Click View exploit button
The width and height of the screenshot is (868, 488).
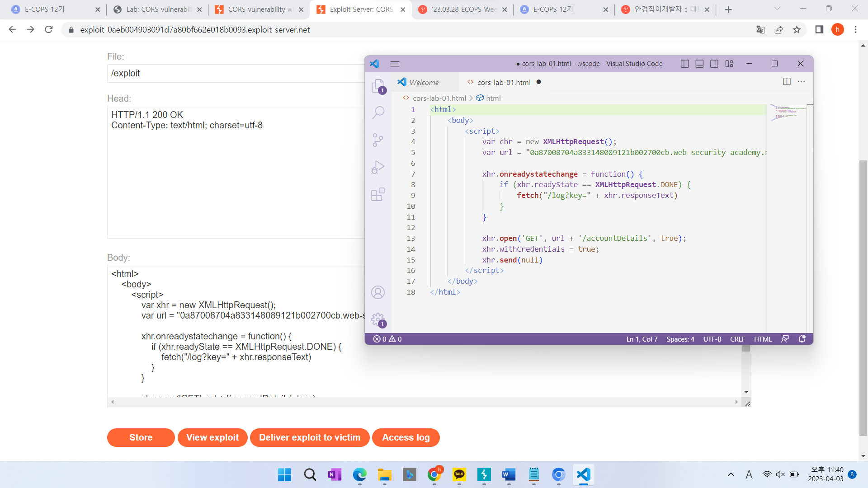pos(212,437)
